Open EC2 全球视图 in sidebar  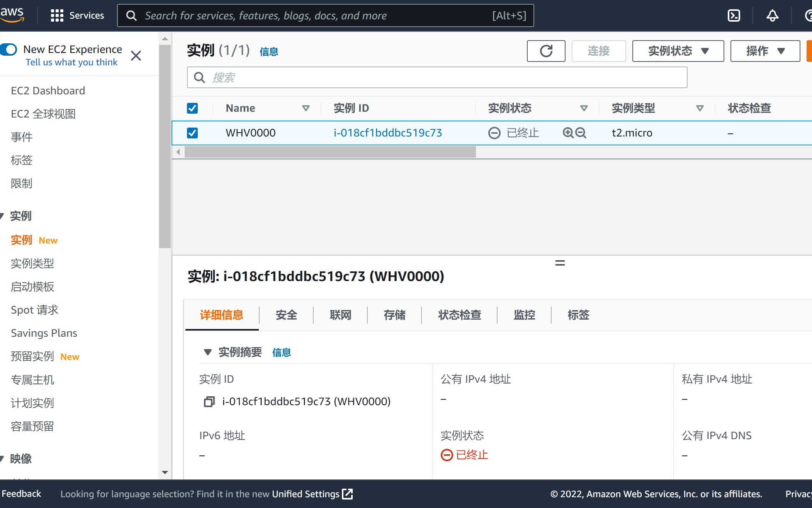click(43, 114)
